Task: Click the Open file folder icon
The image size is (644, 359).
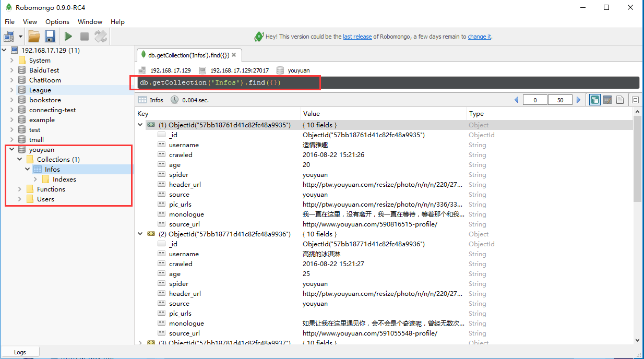Action: tap(34, 37)
